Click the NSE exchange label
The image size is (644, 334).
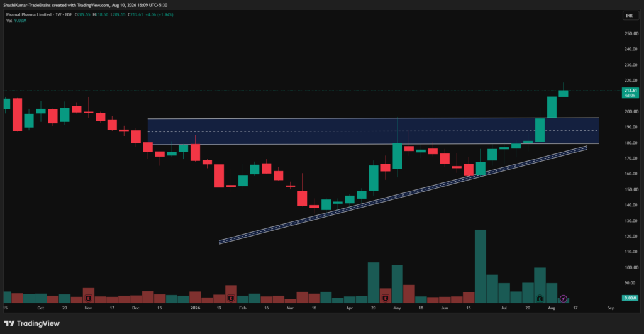click(x=68, y=15)
